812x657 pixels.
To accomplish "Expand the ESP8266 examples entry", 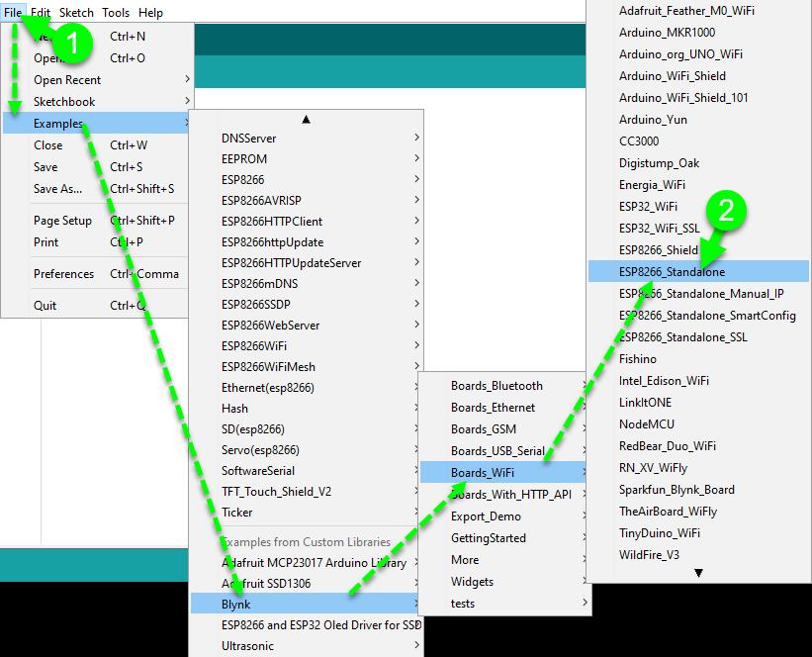I will click(x=306, y=180).
